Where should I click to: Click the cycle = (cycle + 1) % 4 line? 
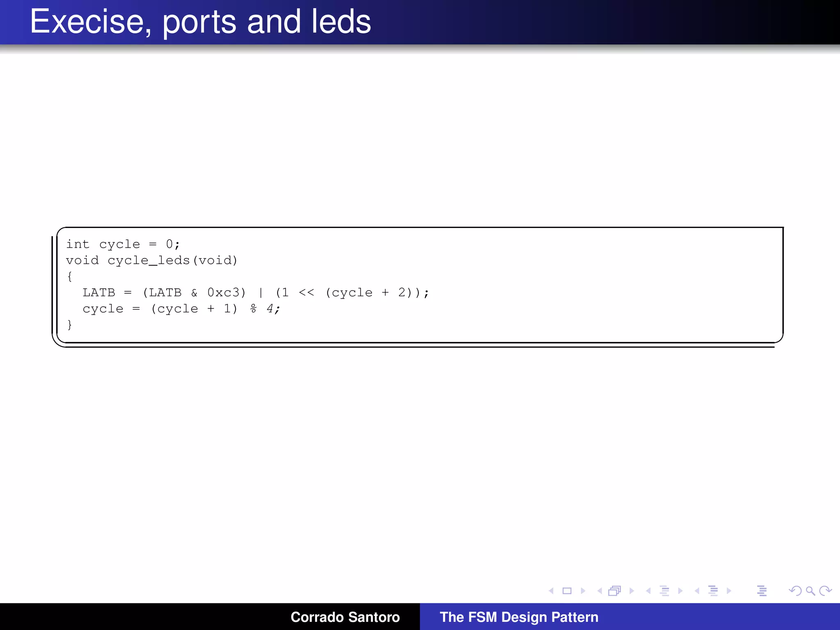[181, 308]
